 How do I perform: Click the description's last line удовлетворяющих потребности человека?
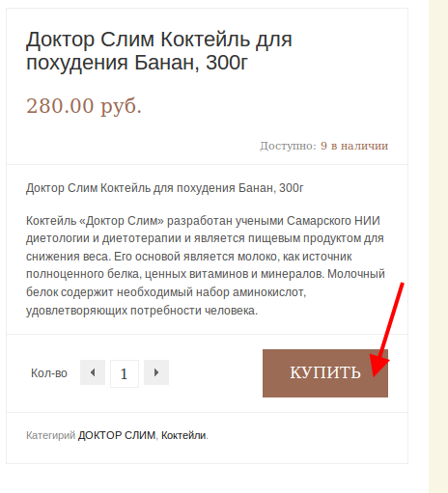[142, 311]
